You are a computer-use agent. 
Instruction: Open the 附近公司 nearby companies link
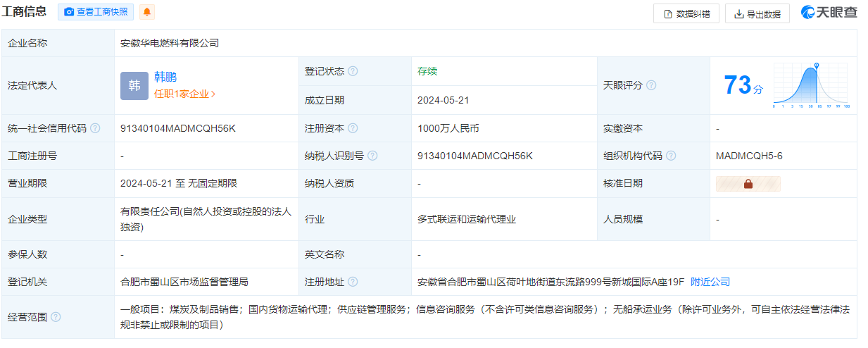710,282
